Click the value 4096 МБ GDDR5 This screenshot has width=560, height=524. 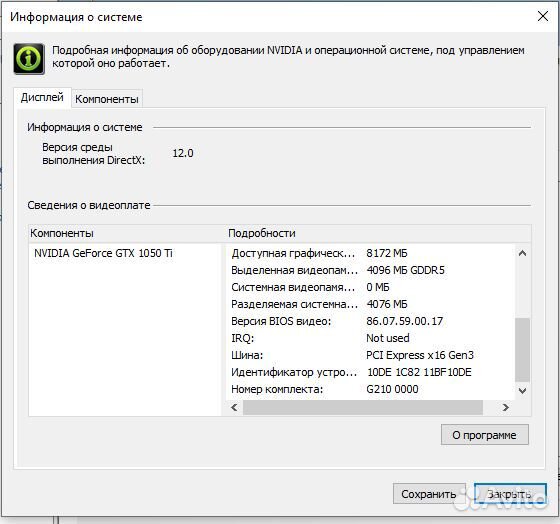(405, 270)
